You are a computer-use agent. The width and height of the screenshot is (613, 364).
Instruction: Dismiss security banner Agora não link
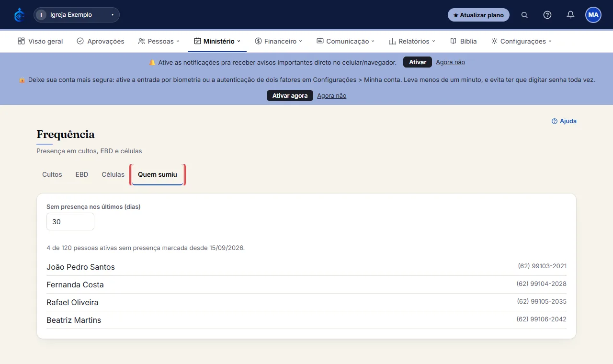point(331,96)
